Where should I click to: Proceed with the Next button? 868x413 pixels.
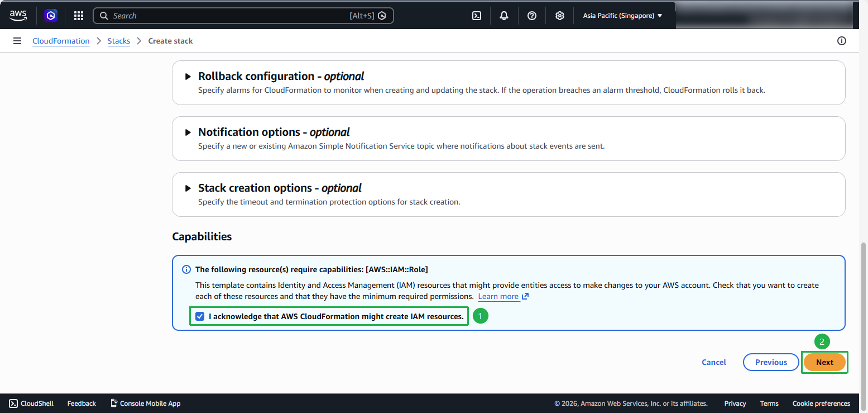point(824,362)
